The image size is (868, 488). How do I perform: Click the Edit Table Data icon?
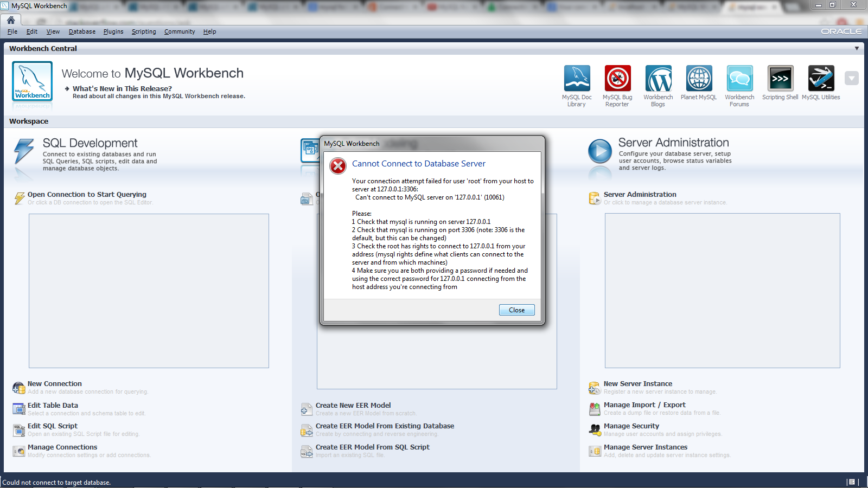coord(18,409)
